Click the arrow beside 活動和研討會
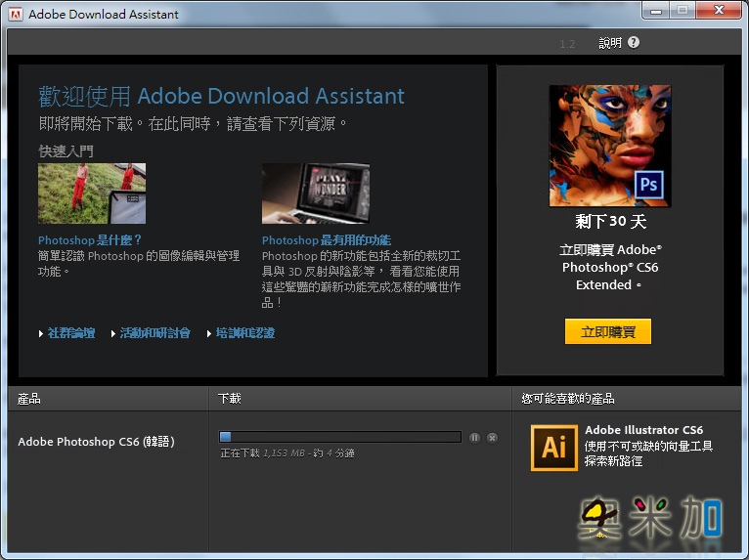749x560 pixels. [113, 333]
